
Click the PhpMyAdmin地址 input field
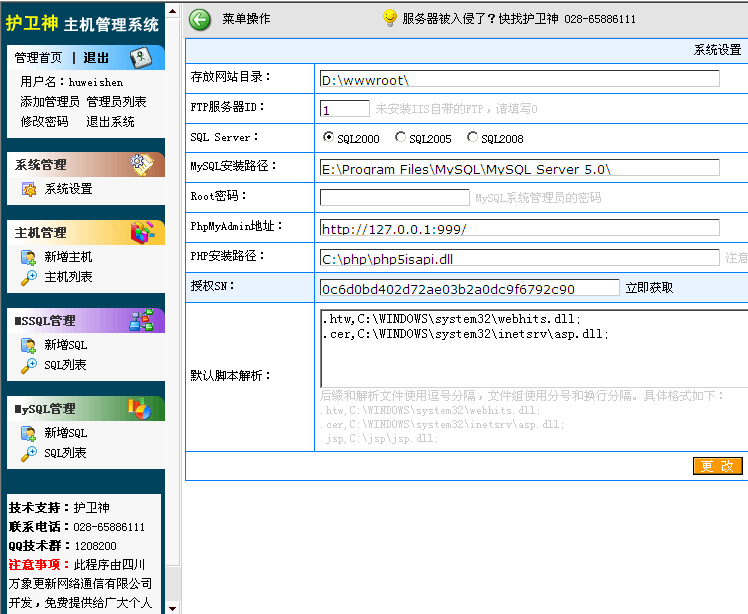[519, 228]
